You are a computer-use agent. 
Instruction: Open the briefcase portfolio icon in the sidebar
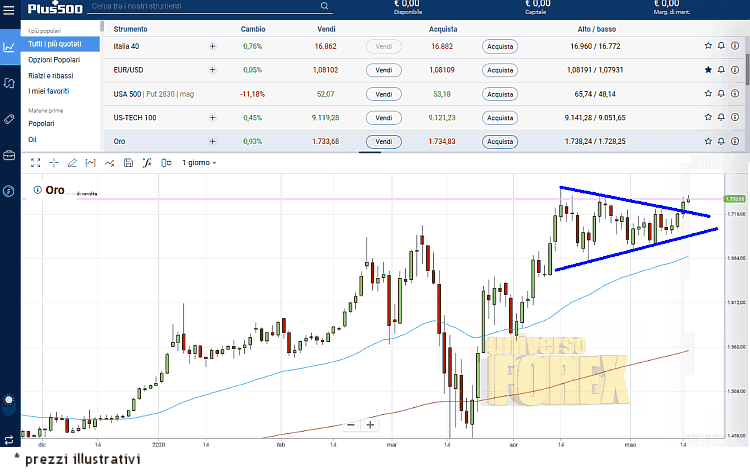[9, 155]
